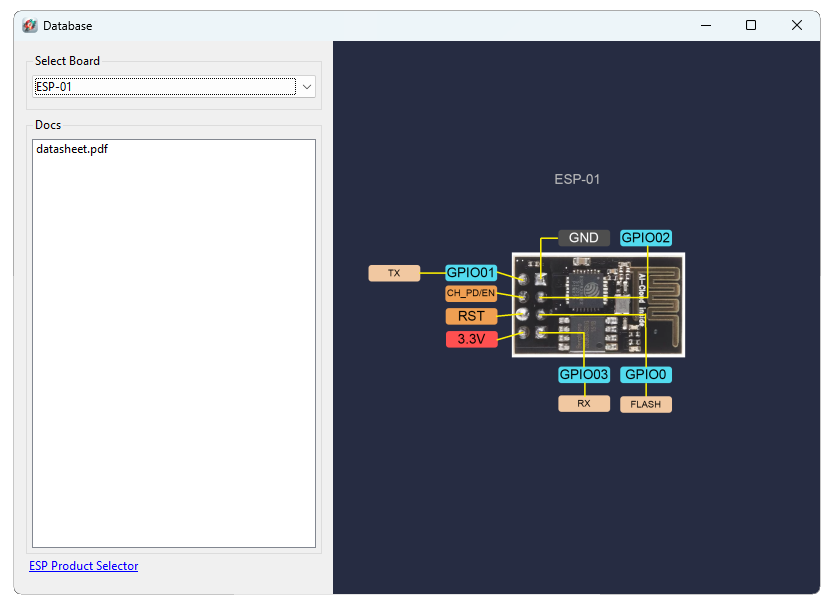
Task: Minimize the Database window
Action: click(706, 25)
